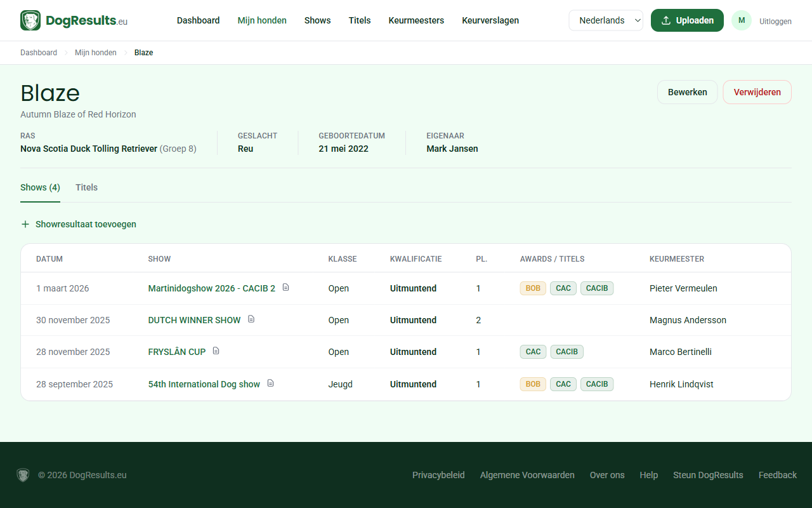Click CACIB badge in Martinidogshow row
This screenshot has width=812, height=508.
tap(597, 288)
